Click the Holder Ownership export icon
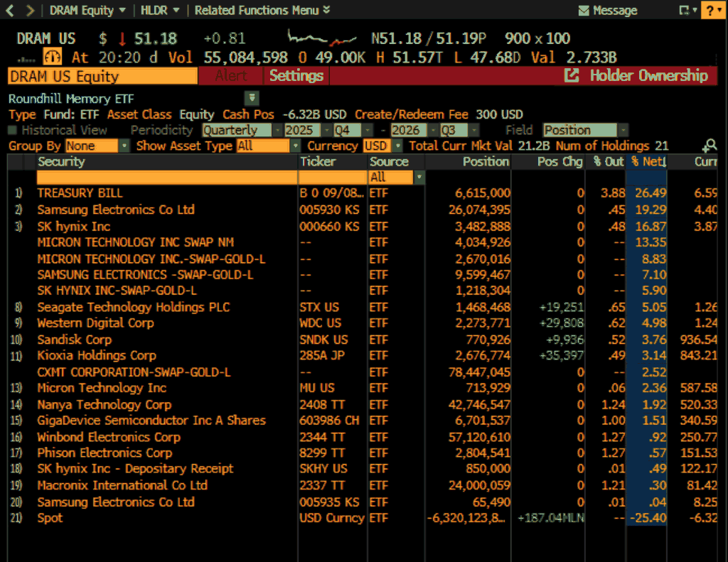The height and width of the screenshot is (562, 728). [x=572, y=75]
